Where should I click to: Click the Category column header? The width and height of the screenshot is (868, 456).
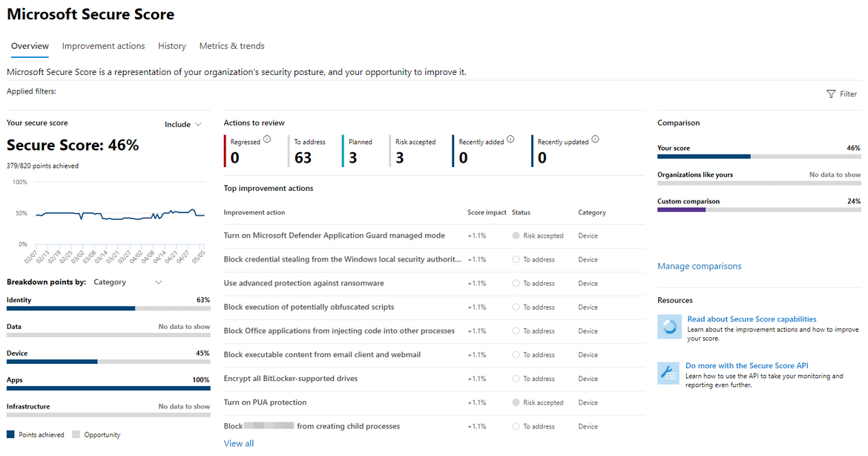click(592, 212)
